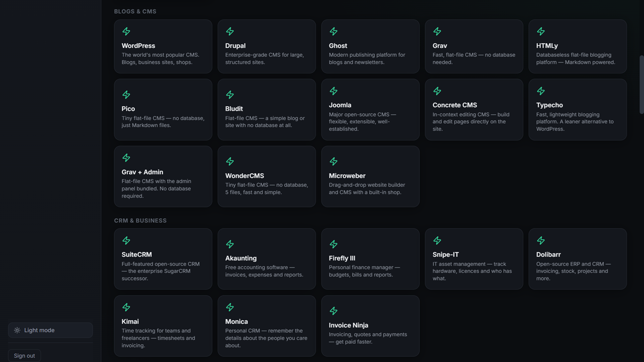Viewport: 644px width, 362px height.
Task: Open the Drupal app title
Action: click(235, 46)
